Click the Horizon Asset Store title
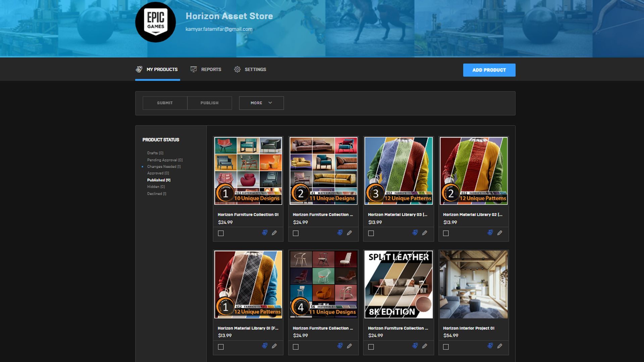 click(x=229, y=16)
